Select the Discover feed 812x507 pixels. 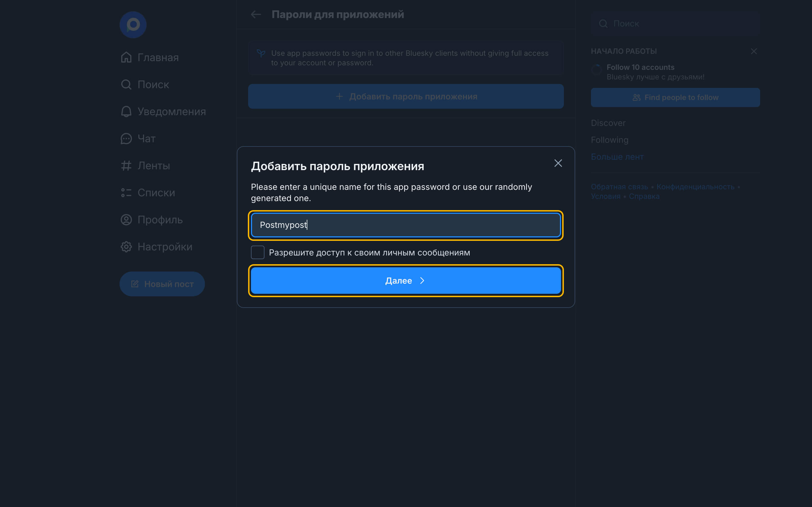point(608,123)
